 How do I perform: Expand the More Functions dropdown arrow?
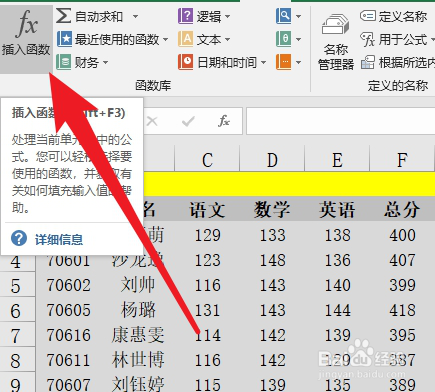pos(298,62)
